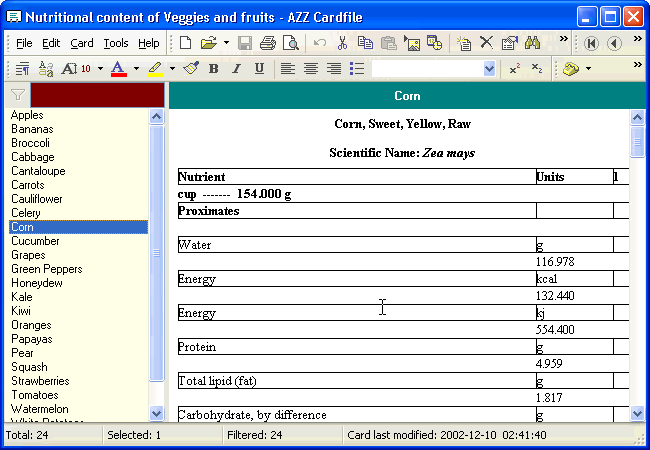The image size is (650, 450).
Task: Go to previous card navigation icon
Action: click(614, 43)
